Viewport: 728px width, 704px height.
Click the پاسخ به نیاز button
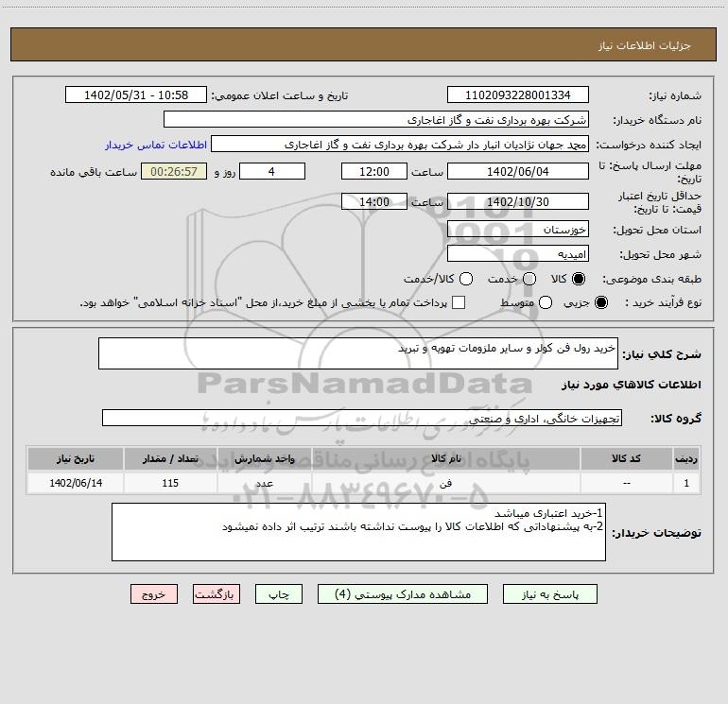[x=549, y=594]
